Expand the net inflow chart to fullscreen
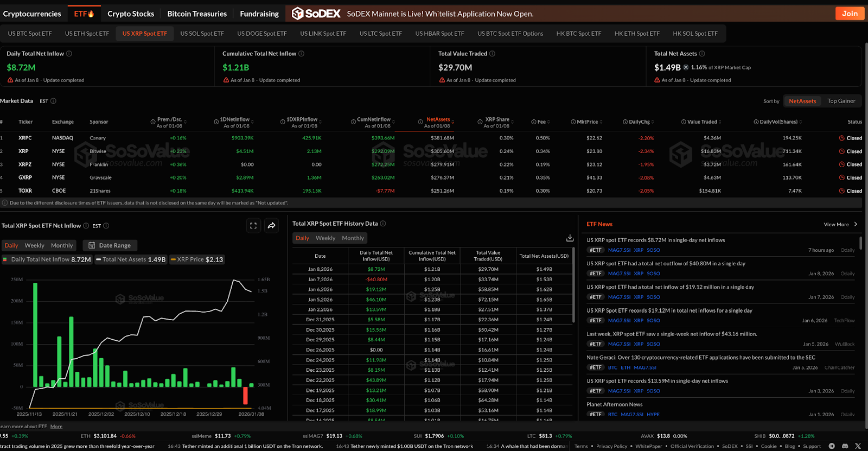 tap(253, 226)
